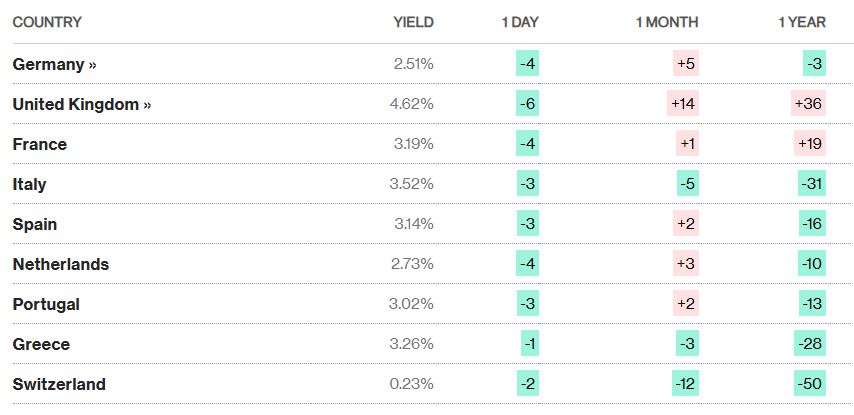Sort by the 1 MONTH column header
This screenshot has height=415, width=854.
tap(667, 22)
